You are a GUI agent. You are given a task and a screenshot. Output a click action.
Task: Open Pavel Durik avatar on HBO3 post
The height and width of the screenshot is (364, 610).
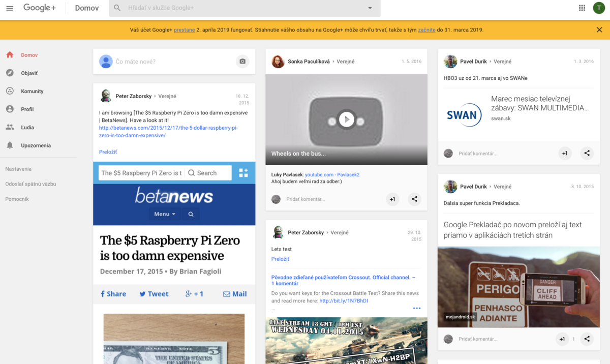tap(450, 62)
